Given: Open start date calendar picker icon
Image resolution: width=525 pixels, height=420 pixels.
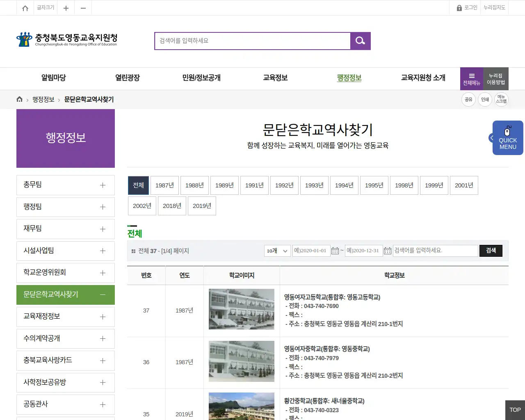Looking at the screenshot, I should (335, 251).
